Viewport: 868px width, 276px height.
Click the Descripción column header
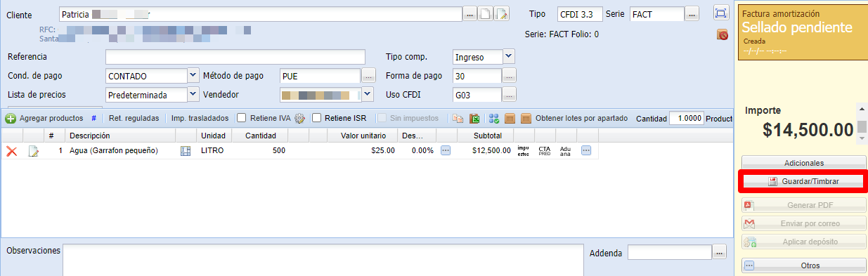119,136
